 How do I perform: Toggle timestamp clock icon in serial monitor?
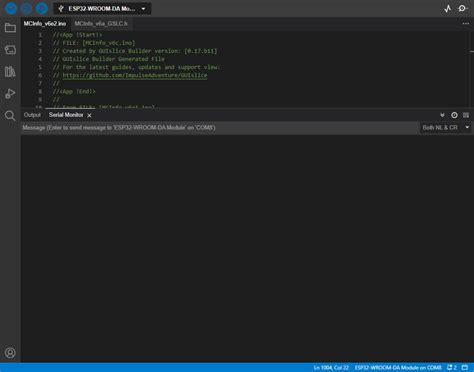[x=454, y=115]
